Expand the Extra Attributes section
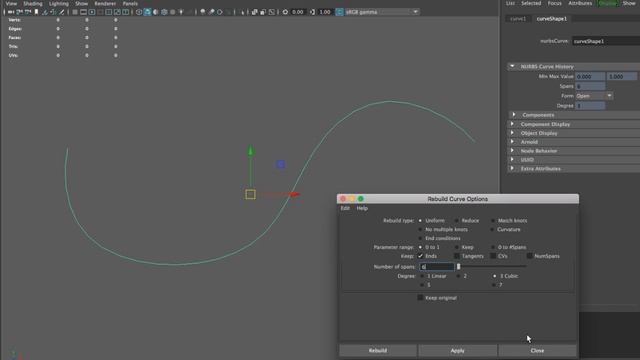Viewport: 640px width, 360px height. (x=512, y=168)
